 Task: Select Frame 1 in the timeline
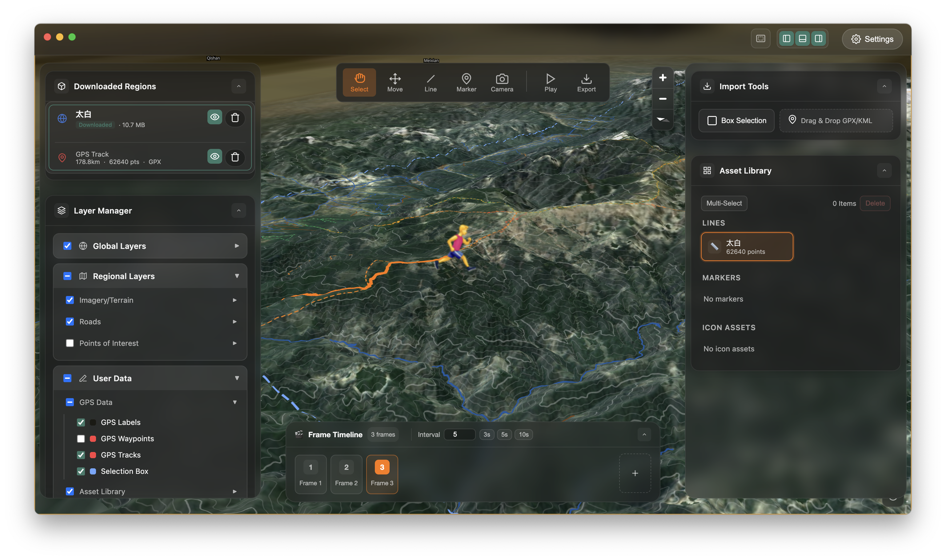click(x=310, y=474)
